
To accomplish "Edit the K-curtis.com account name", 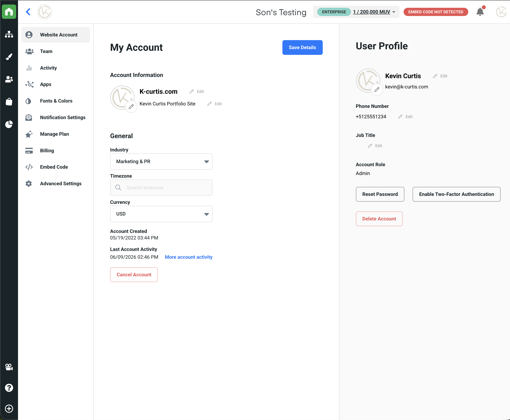I will 197,91.
